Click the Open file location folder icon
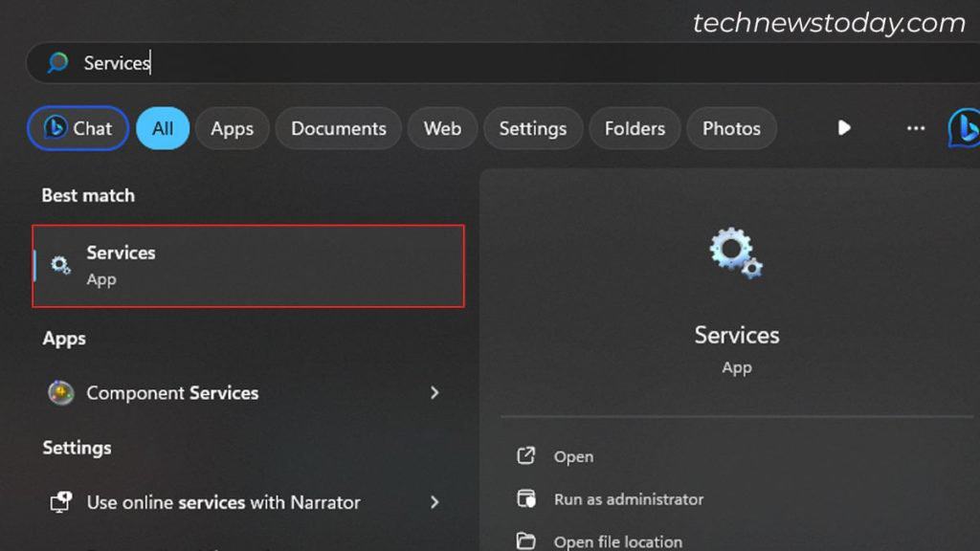 point(525,540)
